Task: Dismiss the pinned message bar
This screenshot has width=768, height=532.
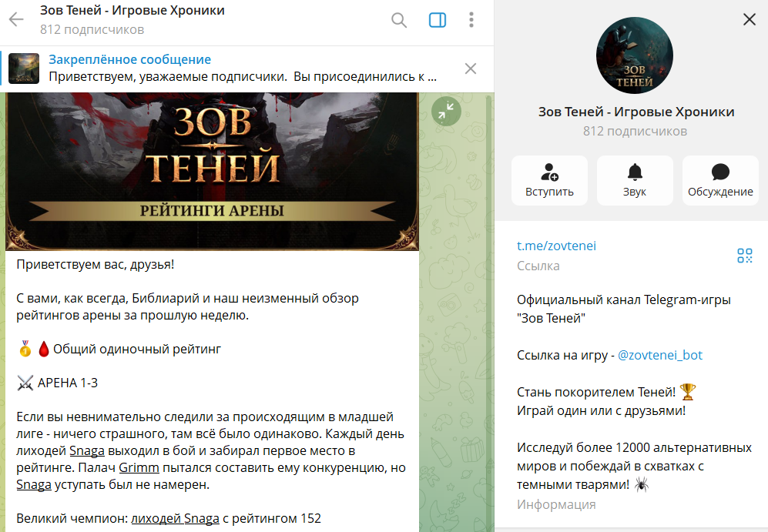Action: [470, 69]
